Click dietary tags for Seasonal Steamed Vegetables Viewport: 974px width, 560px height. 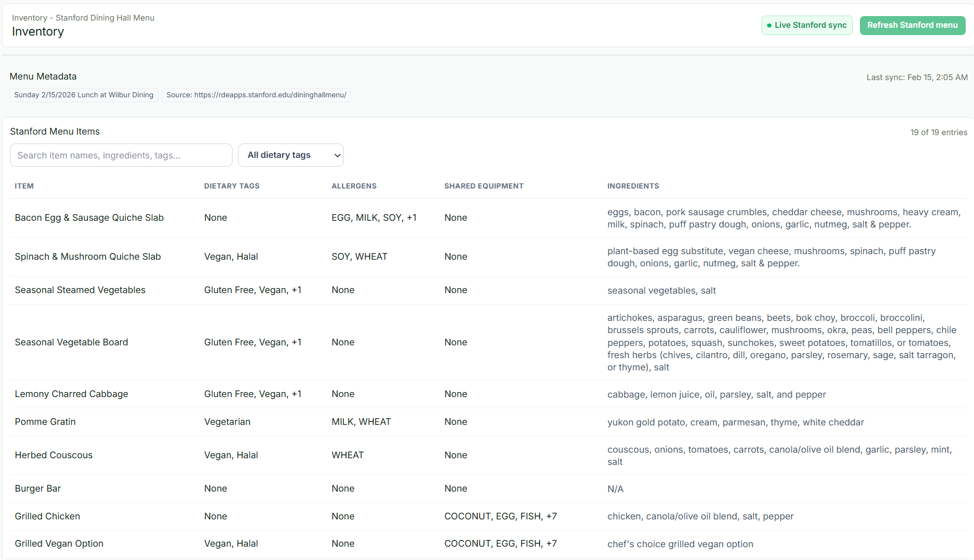click(x=253, y=290)
